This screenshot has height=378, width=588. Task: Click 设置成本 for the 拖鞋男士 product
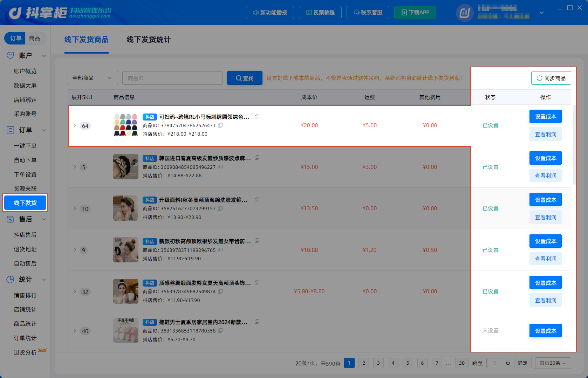(x=546, y=331)
